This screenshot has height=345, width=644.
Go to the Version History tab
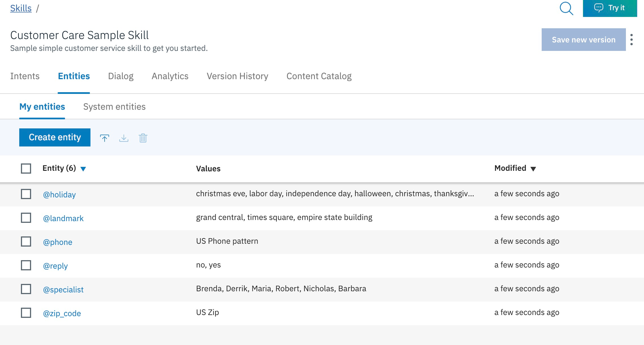(237, 76)
